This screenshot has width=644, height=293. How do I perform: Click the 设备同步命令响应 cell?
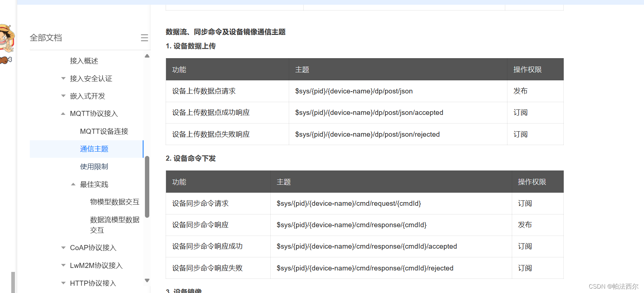[x=218, y=225]
